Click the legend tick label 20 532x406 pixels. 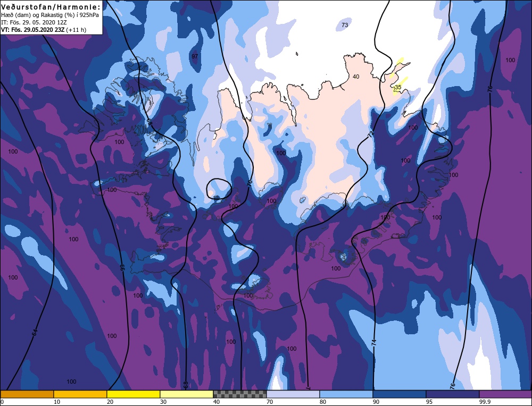pos(110,402)
